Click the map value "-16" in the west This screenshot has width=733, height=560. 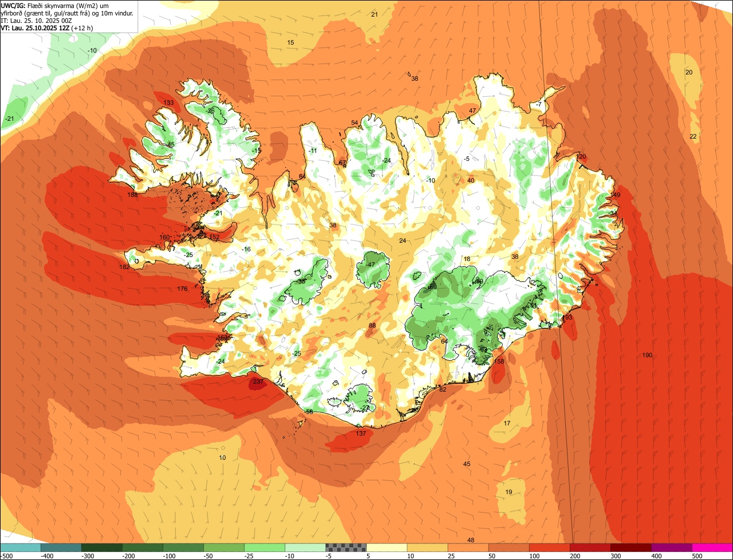[x=246, y=249]
